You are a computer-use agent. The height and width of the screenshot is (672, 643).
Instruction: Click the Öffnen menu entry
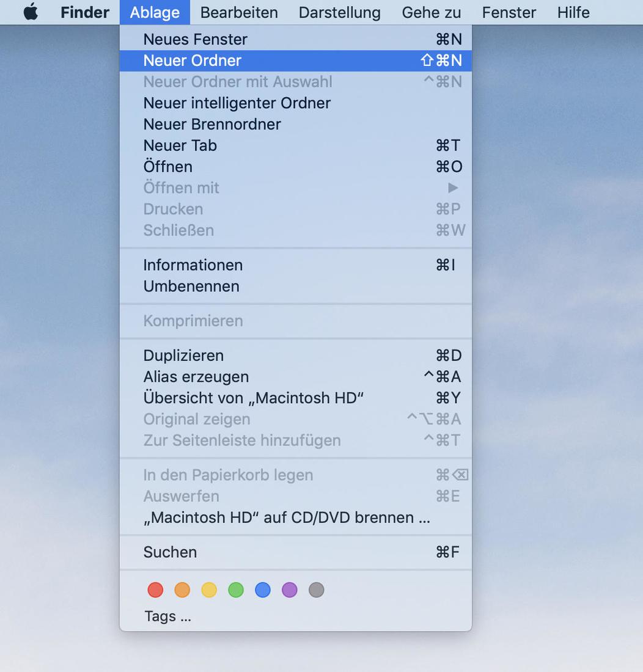point(296,167)
